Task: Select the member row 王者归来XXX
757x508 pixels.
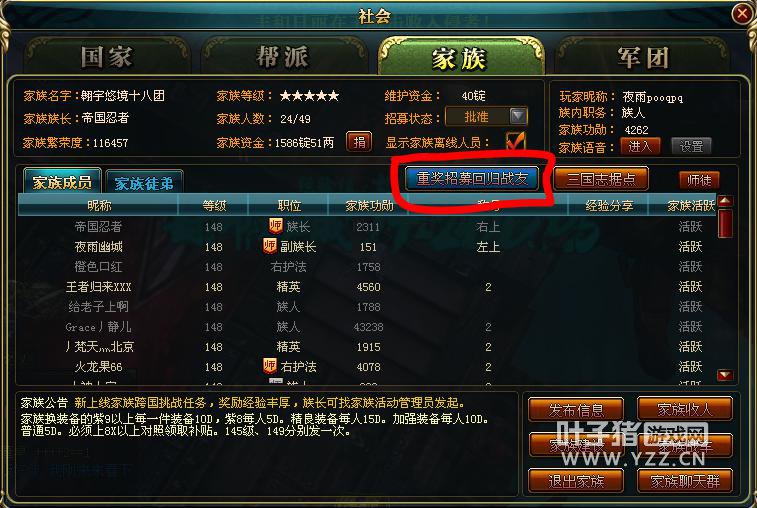Action: coord(367,286)
